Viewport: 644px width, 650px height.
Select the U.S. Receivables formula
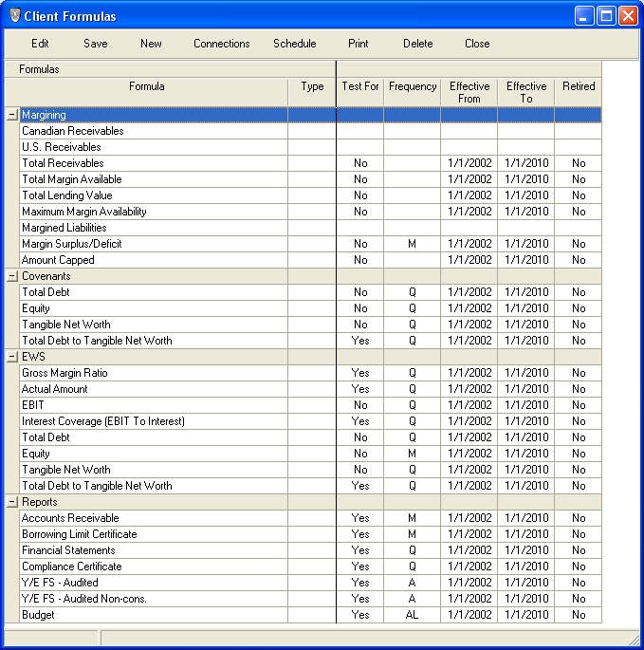pos(154,147)
